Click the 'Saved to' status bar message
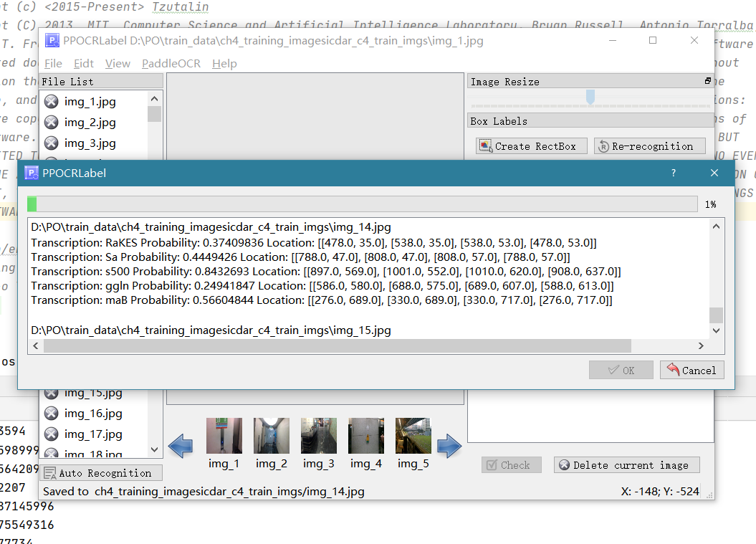 pyautogui.click(x=204, y=492)
